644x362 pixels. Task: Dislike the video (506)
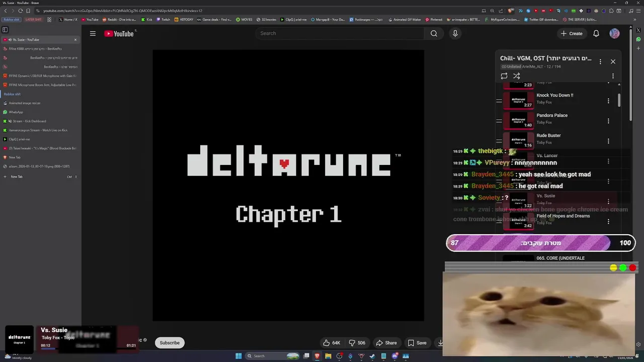pos(357,343)
